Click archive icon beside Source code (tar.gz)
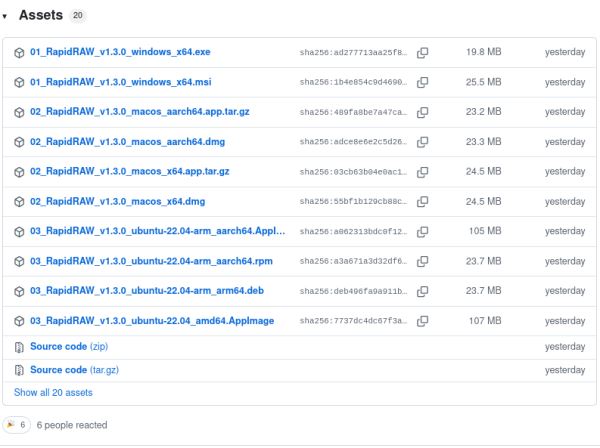 pos(19,370)
